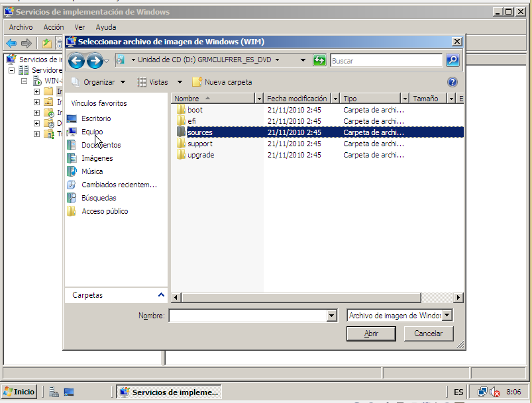532x403 pixels.
Task: Open Búsquedas favorite link
Action: pos(99,198)
